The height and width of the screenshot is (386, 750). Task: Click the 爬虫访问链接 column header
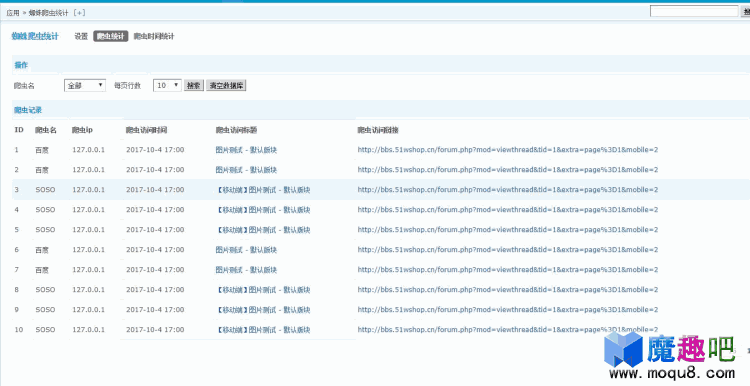click(378, 130)
